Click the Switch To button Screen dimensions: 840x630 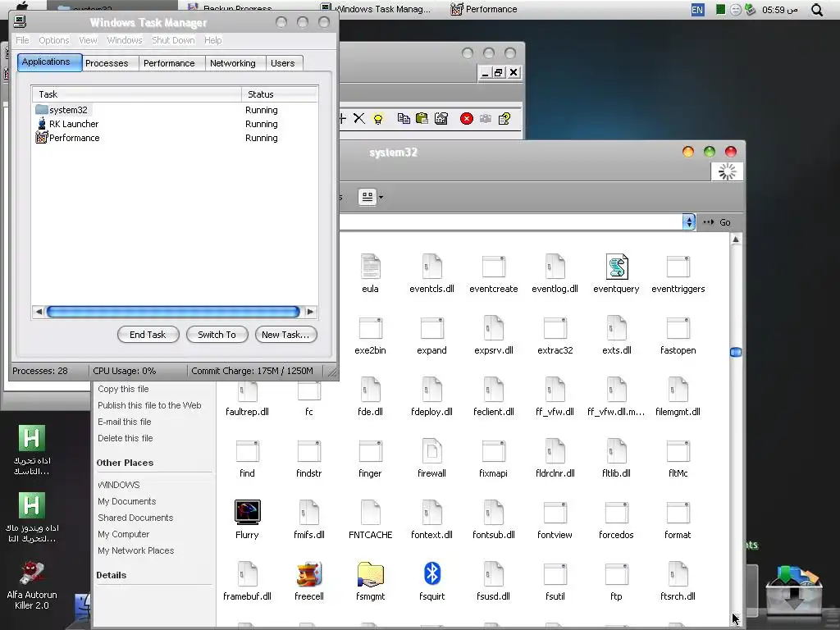click(217, 335)
